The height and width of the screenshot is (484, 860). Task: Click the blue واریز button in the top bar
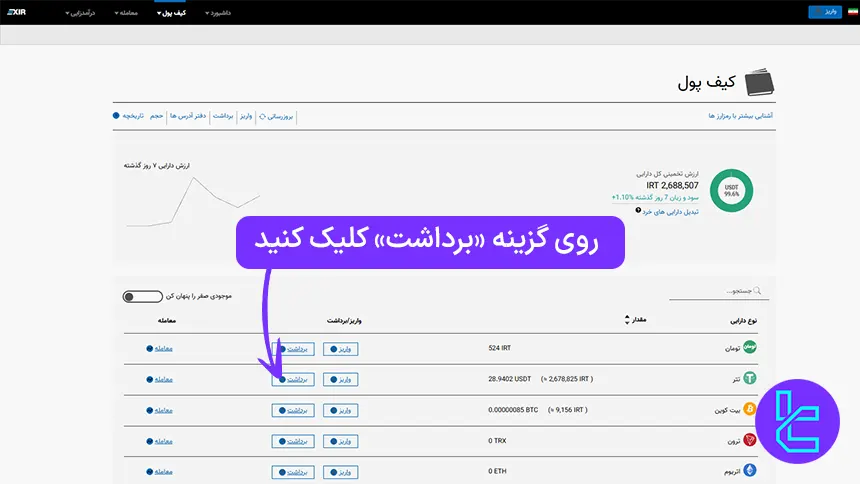click(825, 12)
